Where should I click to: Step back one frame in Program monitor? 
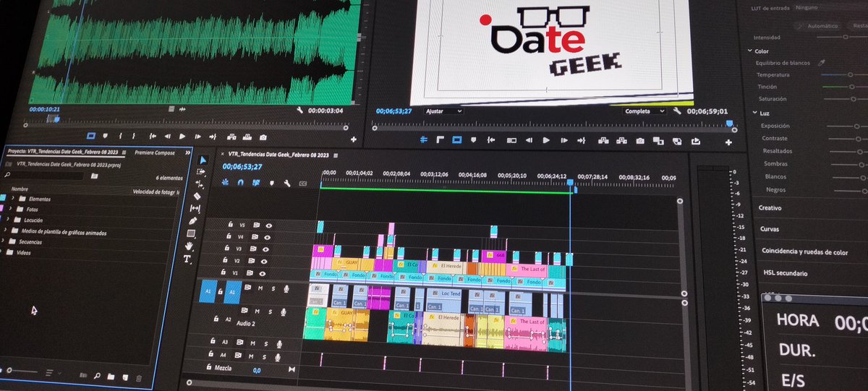tap(529, 140)
